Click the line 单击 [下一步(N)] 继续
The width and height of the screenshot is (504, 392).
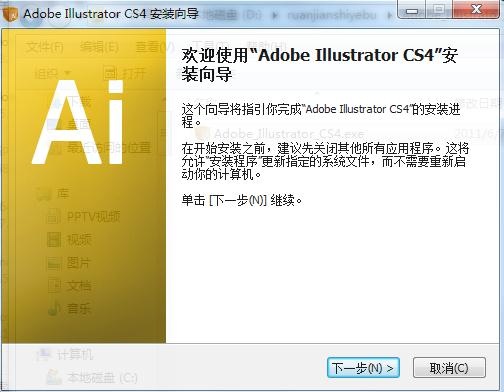coord(242,200)
